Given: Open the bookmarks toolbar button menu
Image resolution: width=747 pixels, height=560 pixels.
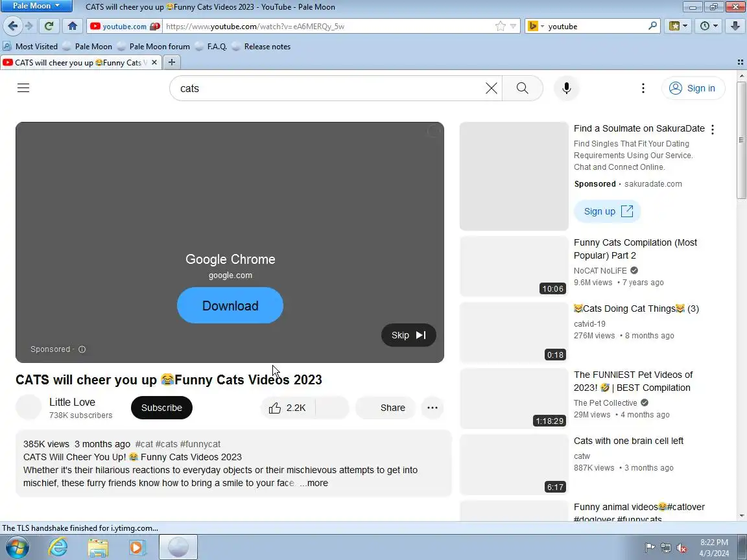Looking at the screenshot, I should click(x=678, y=26).
